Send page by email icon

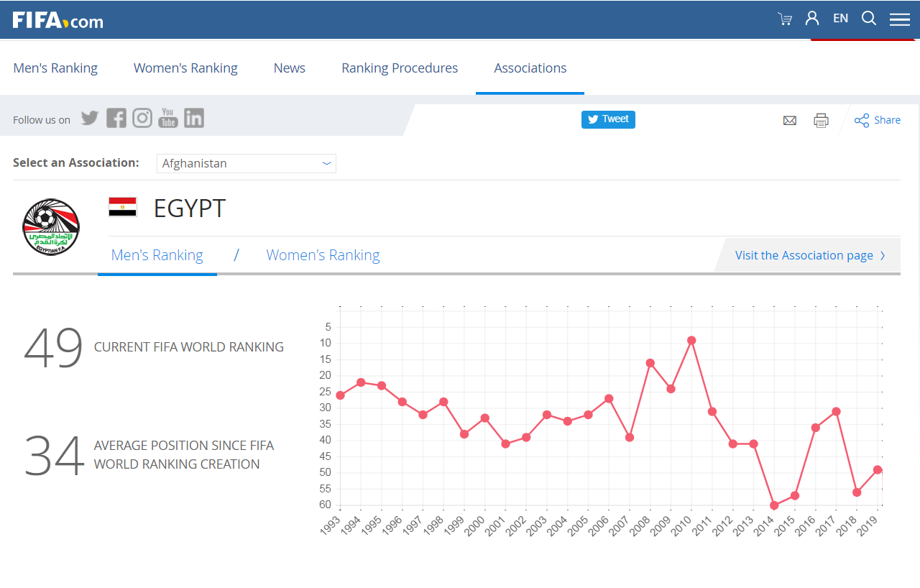point(790,121)
